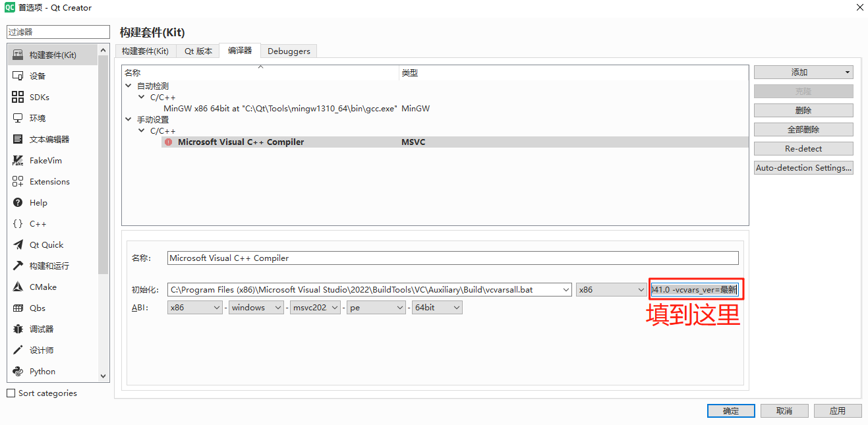This screenshot has width=868, height=425.
Task: Click the Qt Creator logo in title bar
Action: pos(10,8)
